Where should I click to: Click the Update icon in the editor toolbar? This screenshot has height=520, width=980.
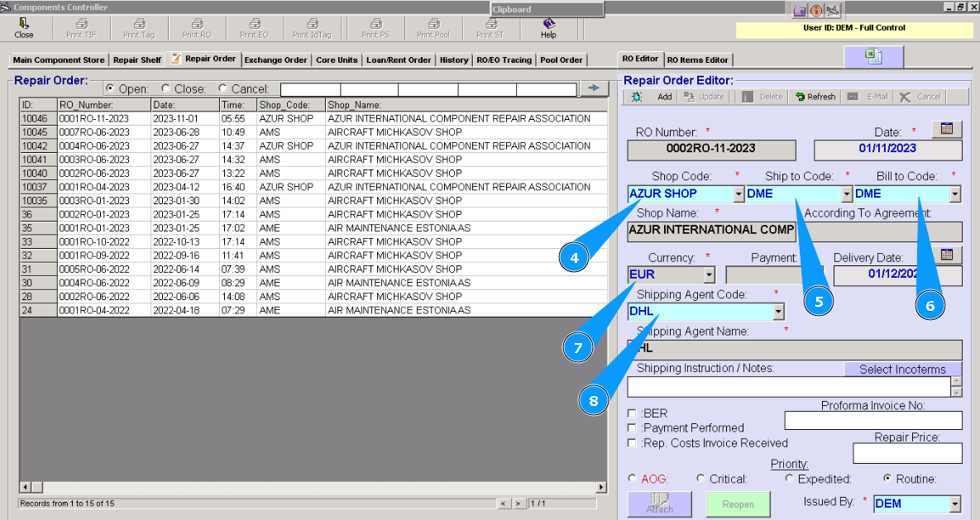coord(690,97)
